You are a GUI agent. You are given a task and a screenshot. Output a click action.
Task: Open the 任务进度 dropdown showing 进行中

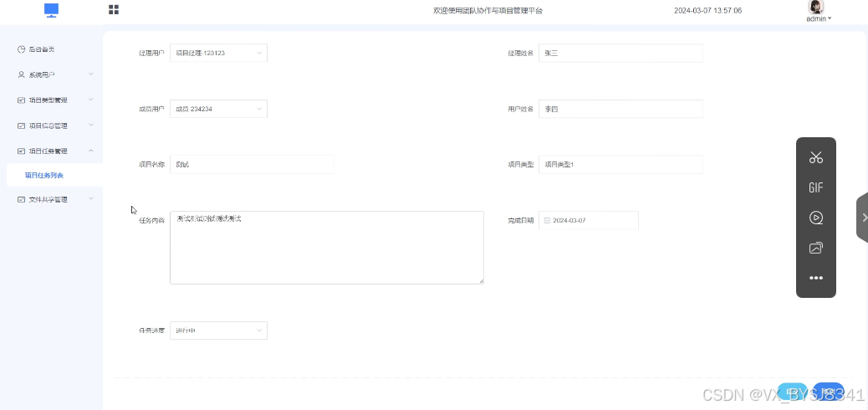218,331
